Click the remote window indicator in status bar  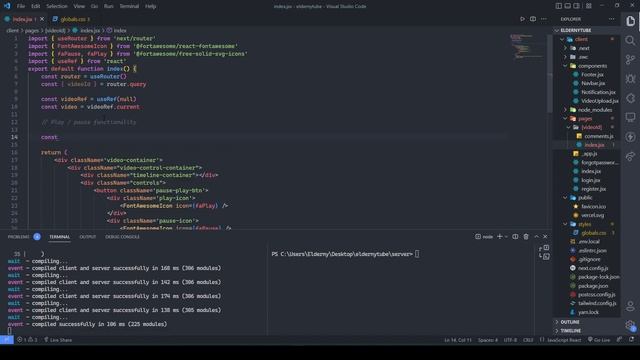pos(7,340)
